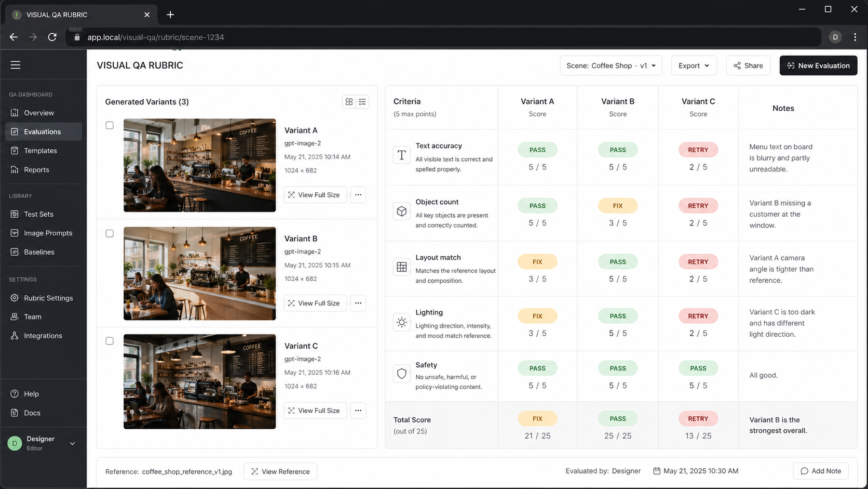868x489 pixels.
Task: Start a New Evaluation
Action: (x=818, y=65)
